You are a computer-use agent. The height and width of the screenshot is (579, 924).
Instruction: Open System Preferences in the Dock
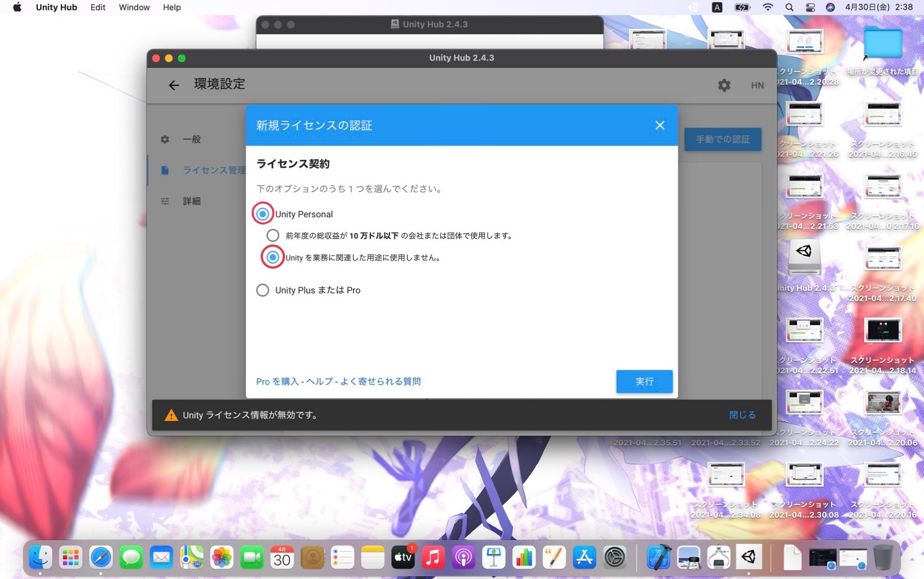615,557
